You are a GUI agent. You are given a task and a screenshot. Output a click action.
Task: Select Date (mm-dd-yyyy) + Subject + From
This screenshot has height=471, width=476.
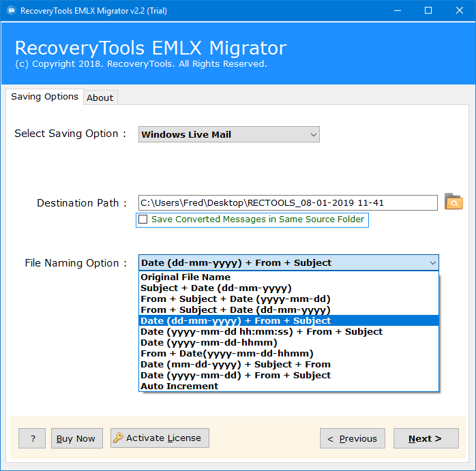tap(288, 365)
